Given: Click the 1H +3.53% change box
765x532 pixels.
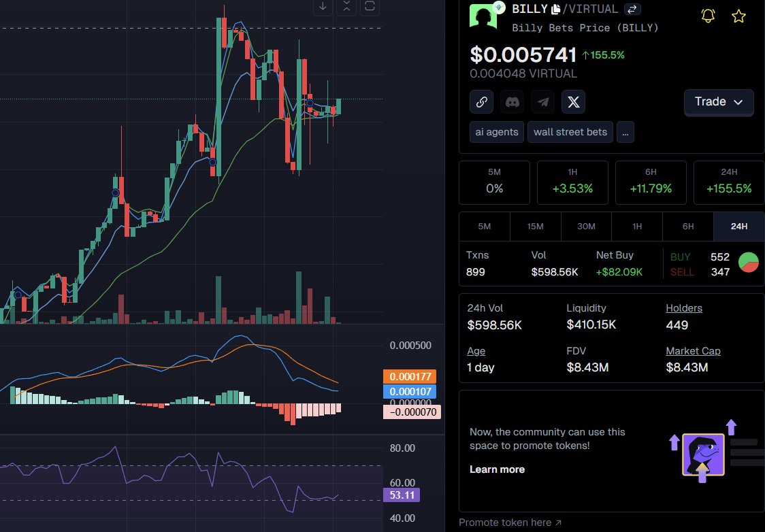Looking at the screenshot, I should pos(573,182).
